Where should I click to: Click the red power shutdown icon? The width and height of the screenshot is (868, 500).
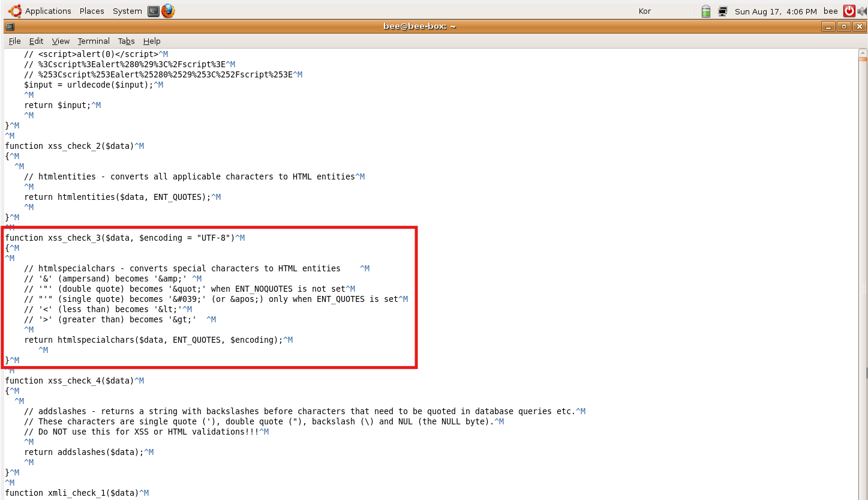[849, 11]
